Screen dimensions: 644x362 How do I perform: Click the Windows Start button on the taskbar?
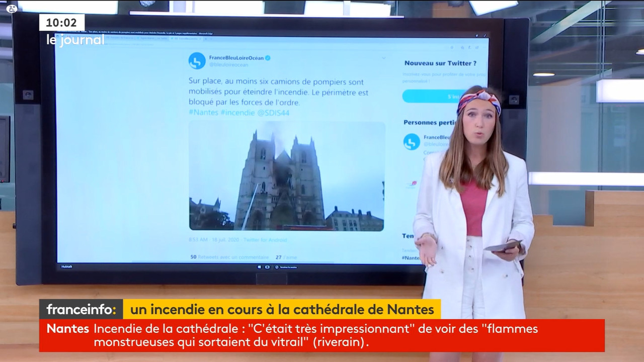pyautogui.click(x=260, y=267)
